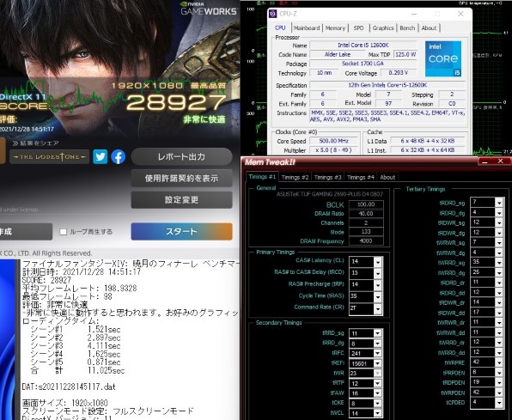Viewport: 512px width, 420px height.
Task: Click CPU-Z Name field Intel Core i5 12600K
Action: 363,45
